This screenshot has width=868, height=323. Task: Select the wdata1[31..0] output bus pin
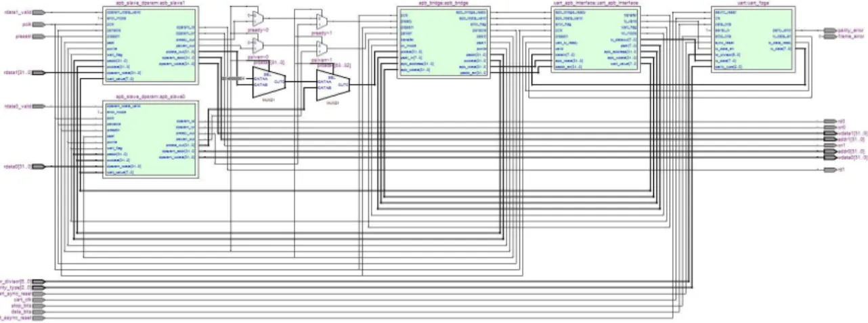(830, 133)
